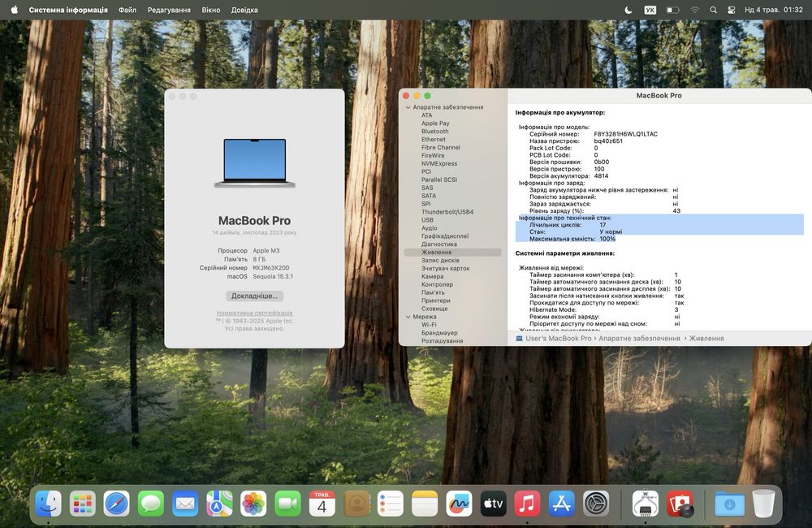The image size is (812, 528).
Task: Click the Wi-Fi status icon
Action: (694, 10)
